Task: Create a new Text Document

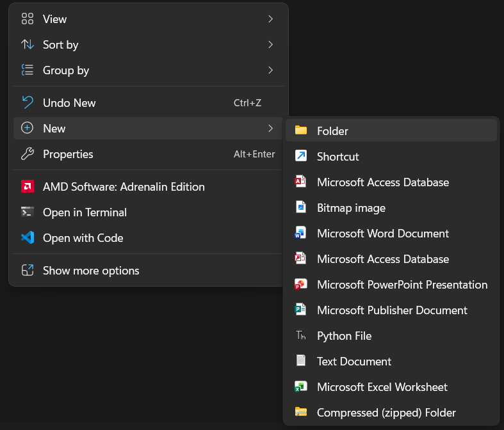Action: pos(391,362)
